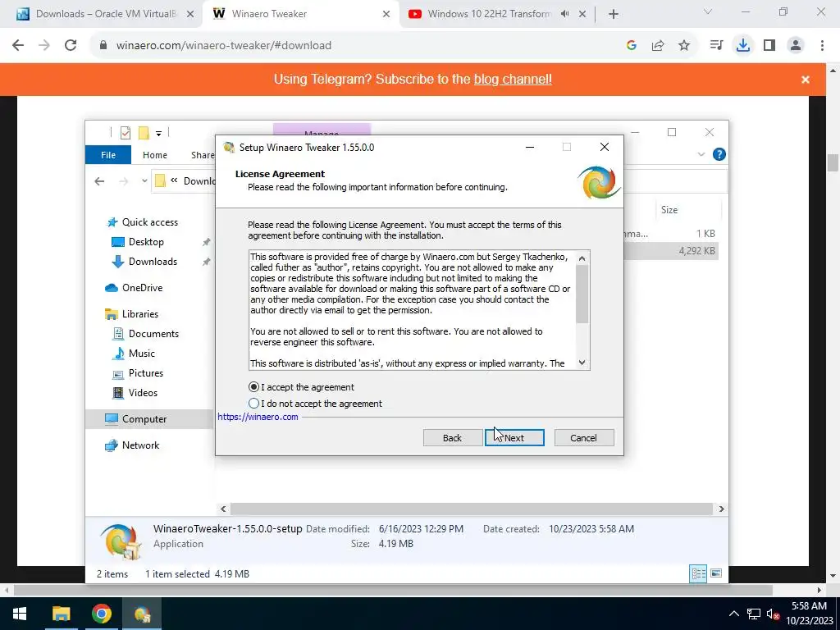Click the Back button in setup

(x=452, y=438)
